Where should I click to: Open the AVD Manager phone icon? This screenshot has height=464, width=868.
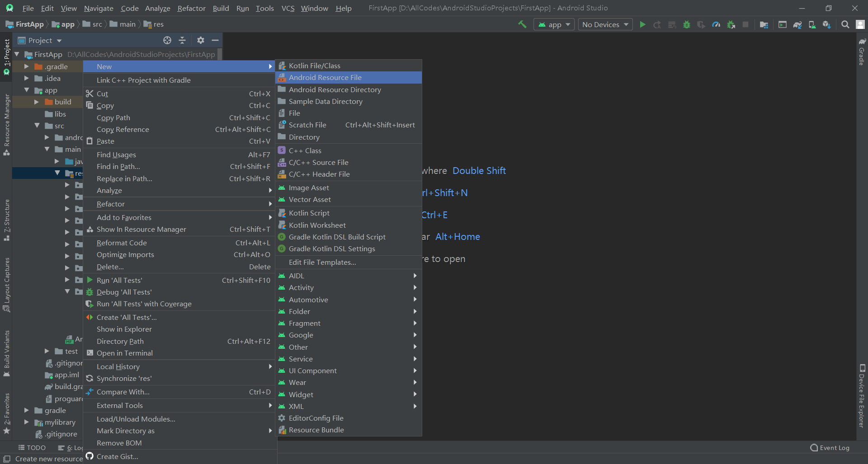coord(812,24)
